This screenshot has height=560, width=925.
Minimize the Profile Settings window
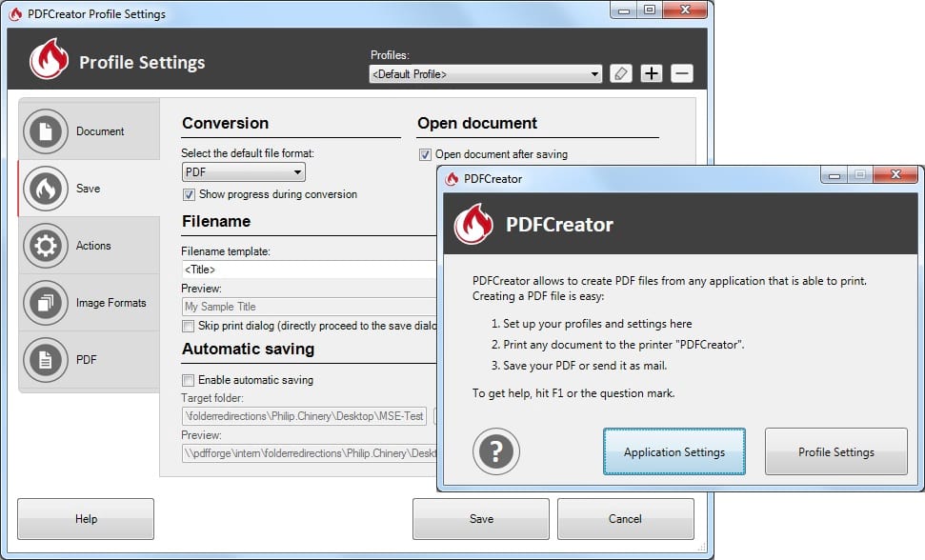tap(624, 10)
